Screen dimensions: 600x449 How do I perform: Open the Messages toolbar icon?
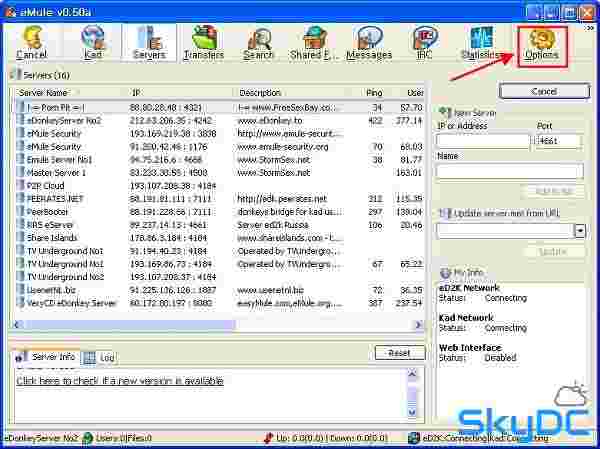click(x=369, y=42)
